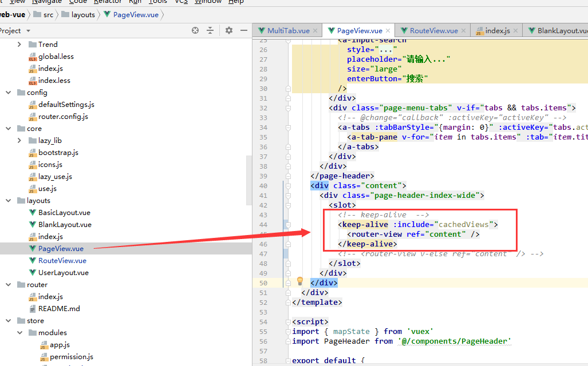Collapse the router folder in project tree

click(8, 284)
